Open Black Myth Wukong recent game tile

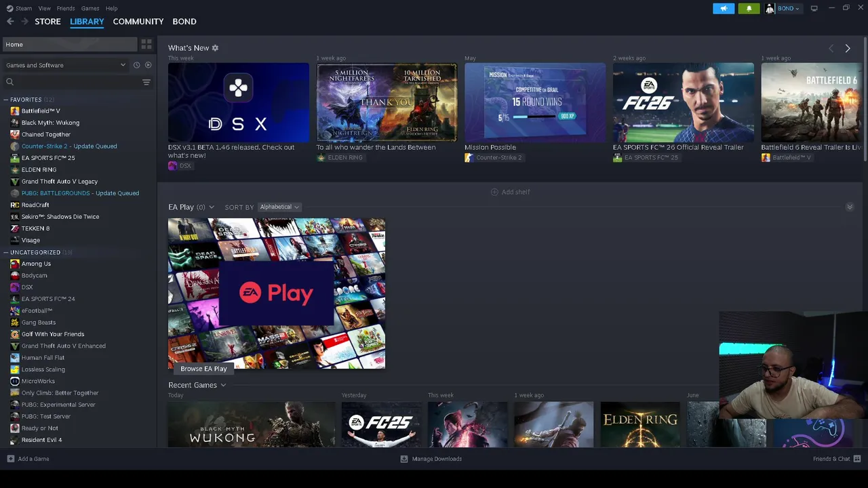tap(252, 425)
